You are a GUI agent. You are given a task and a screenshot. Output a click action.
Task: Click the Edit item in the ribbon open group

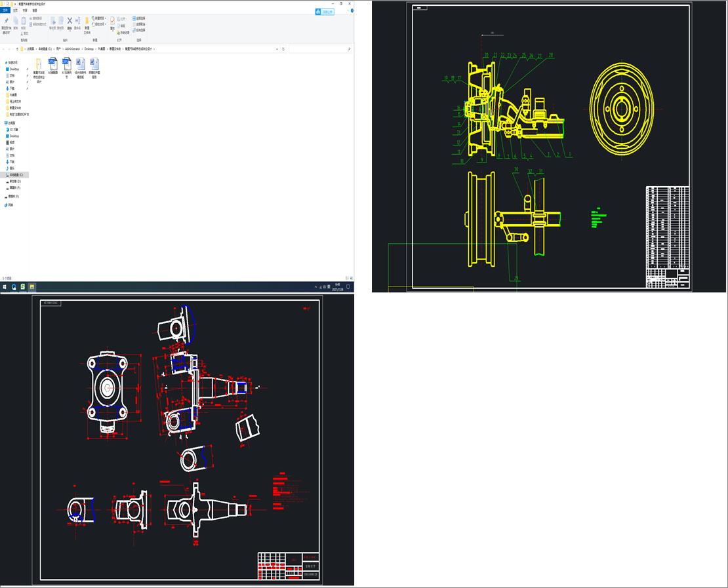coord(121,26)
